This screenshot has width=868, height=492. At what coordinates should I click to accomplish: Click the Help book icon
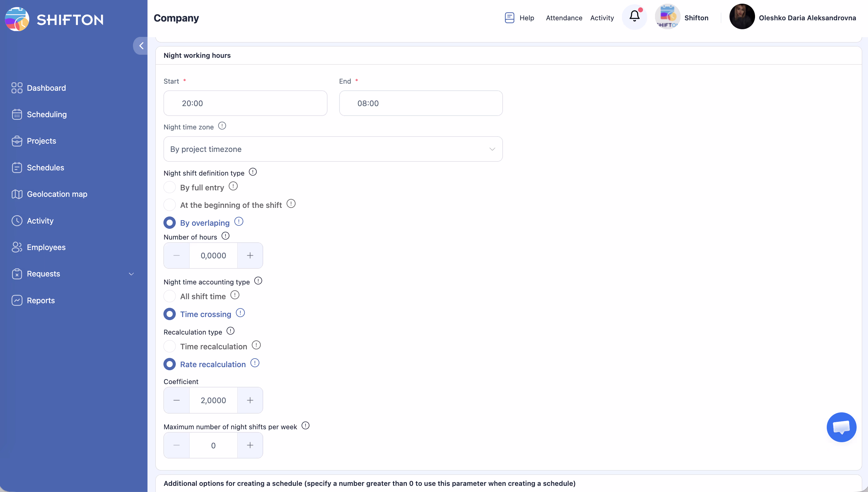[509, 18]
